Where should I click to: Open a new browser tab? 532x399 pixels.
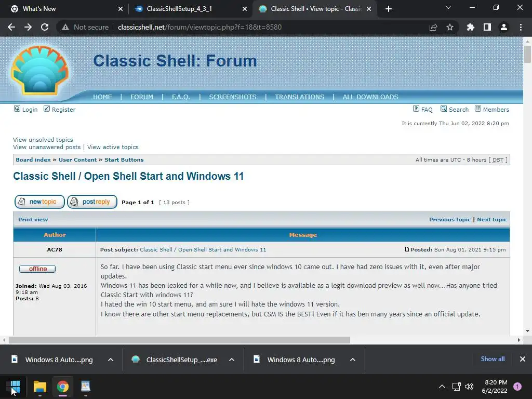(389, 9)
